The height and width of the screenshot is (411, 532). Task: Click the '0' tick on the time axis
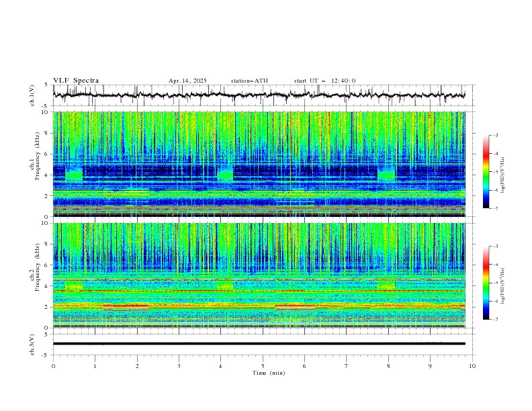pos(53,366)
